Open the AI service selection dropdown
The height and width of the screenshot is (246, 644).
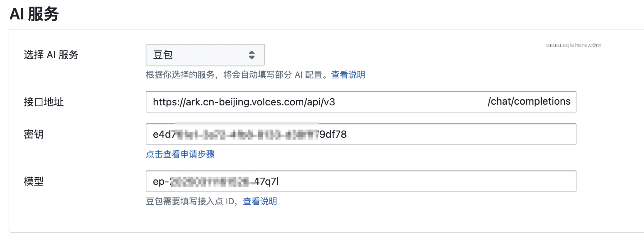click(205, 55)
